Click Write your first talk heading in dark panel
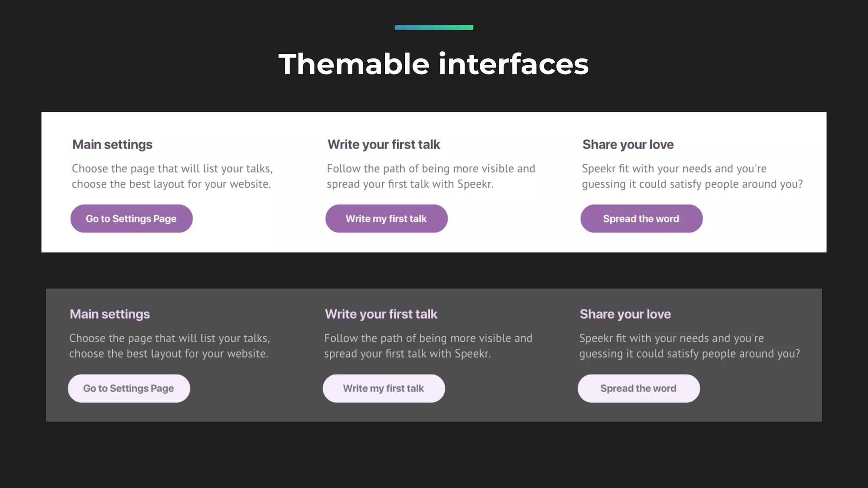 [x=381, y=314]
